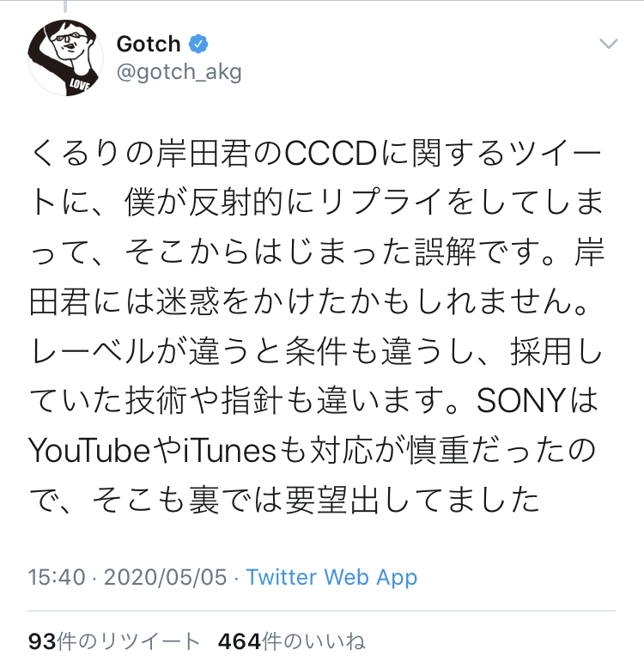Click the @gotch_akg handle
This screenshot has width=644, height=662.
(x=179, y=72)
